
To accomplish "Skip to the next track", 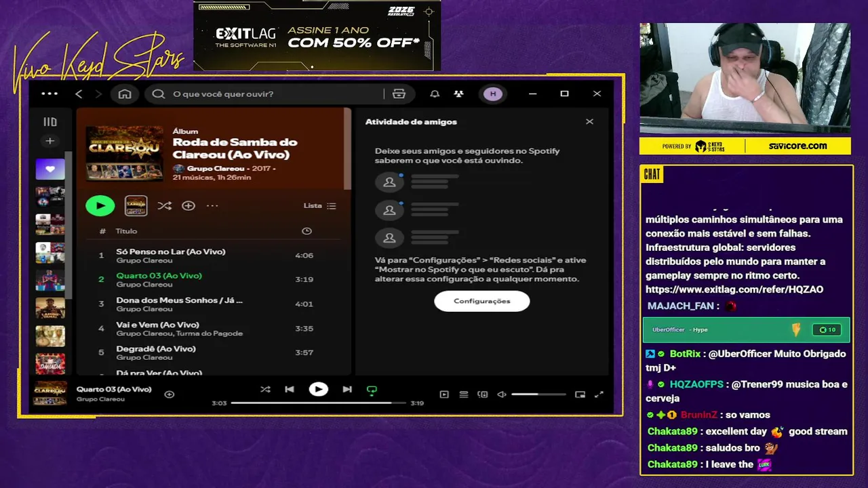I will click(347, 389).
